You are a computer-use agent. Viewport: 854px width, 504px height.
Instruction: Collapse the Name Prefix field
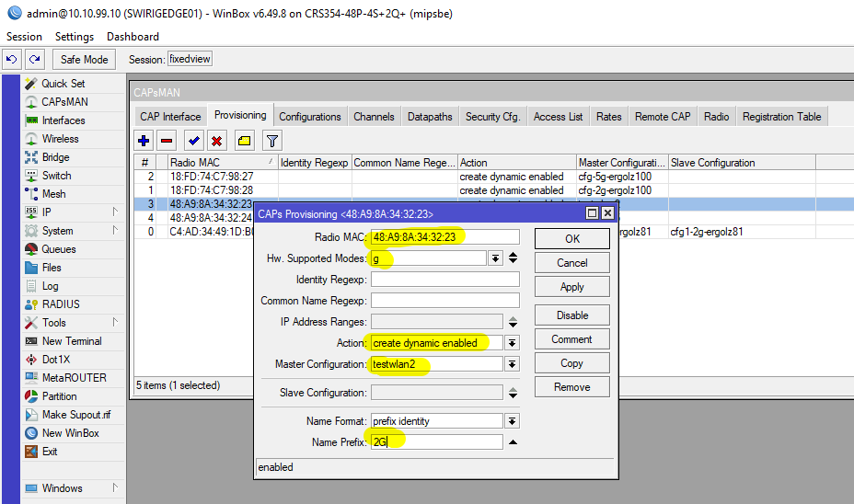tap(512, 442)
